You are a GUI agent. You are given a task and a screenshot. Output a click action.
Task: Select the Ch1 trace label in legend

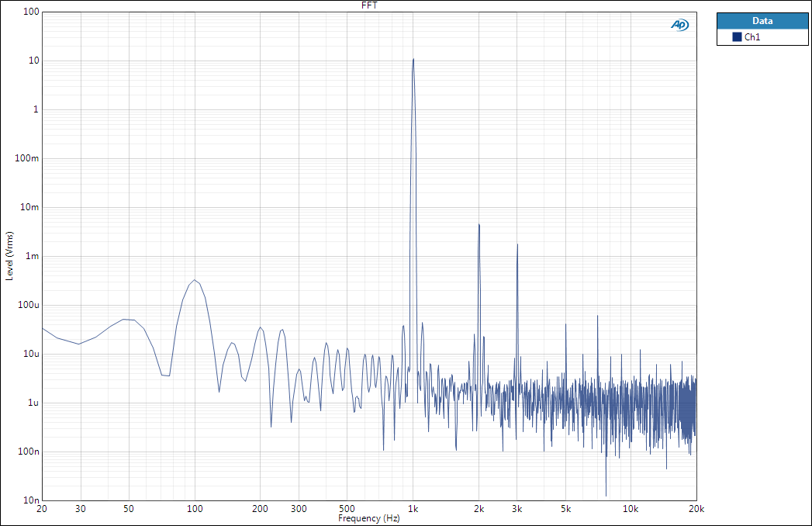tap(752, 37)
